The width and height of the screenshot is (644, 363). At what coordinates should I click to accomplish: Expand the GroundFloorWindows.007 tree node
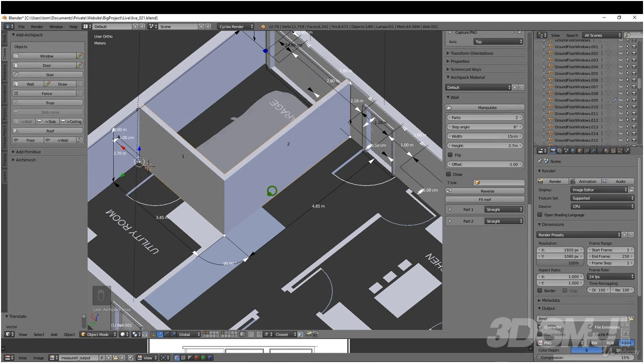click(x=544, y=87)
